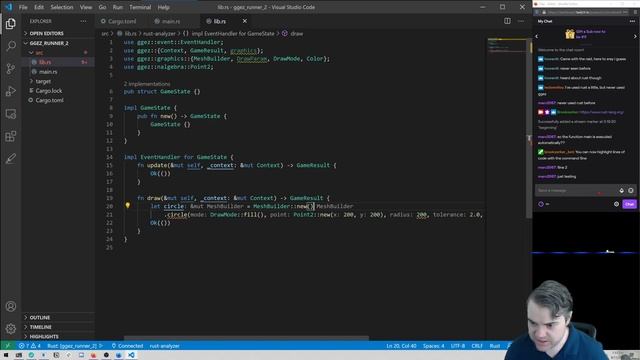Open the chat settings gear icon
The image size is (640, 360).
click(616, 204)
